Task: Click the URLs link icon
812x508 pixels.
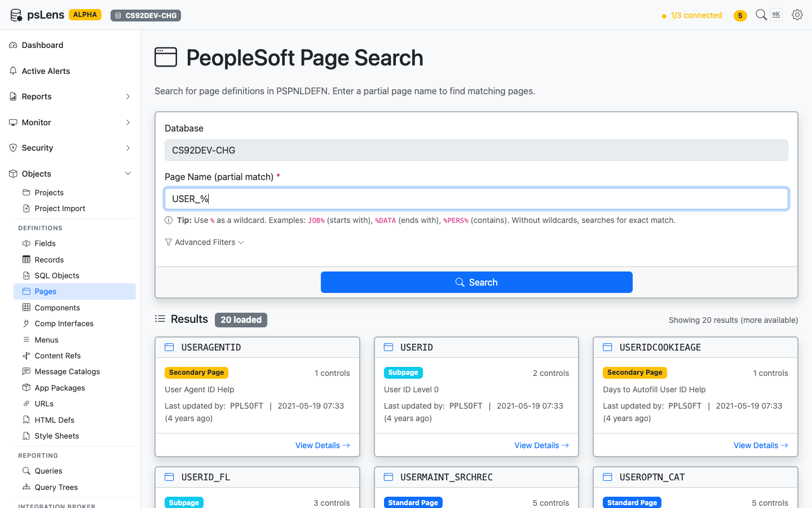Action: [26, 404]
